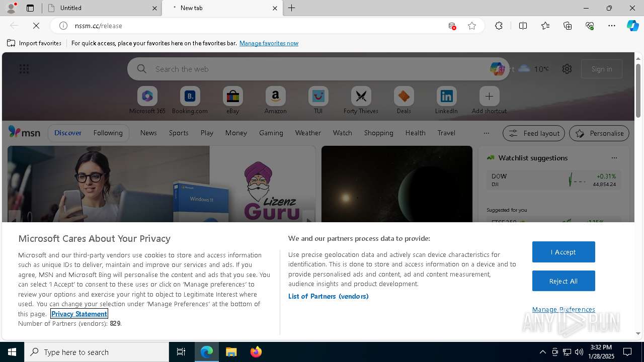Open the Copilot sidebar icon
The width and height of the screenshot is (644, 362).
(x=633, y=26)
